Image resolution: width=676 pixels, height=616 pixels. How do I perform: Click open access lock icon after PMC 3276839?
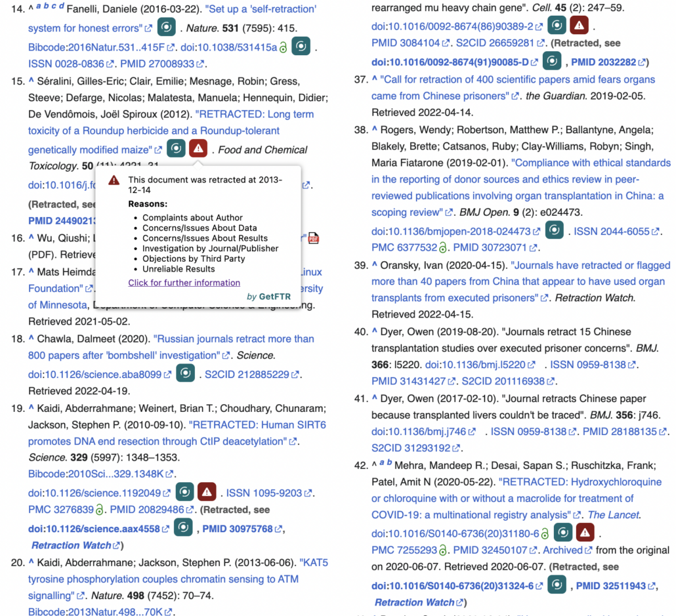100,510
